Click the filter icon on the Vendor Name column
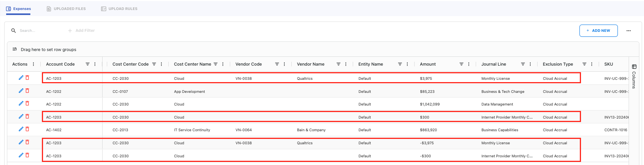This screenshot has height=165, width=644. tap(338, 64)
